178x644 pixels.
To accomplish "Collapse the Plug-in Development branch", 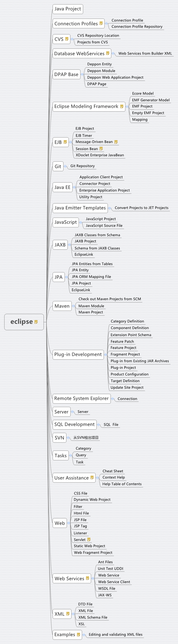I will (x=105, y=354).
